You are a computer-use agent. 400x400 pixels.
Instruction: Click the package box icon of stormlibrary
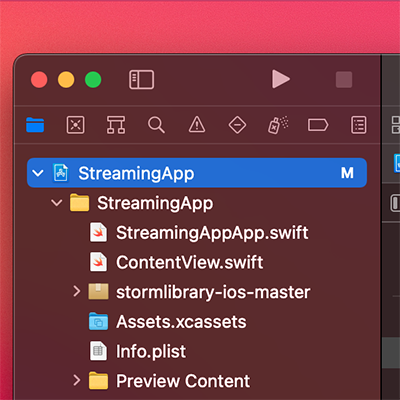tap(98, 292)
